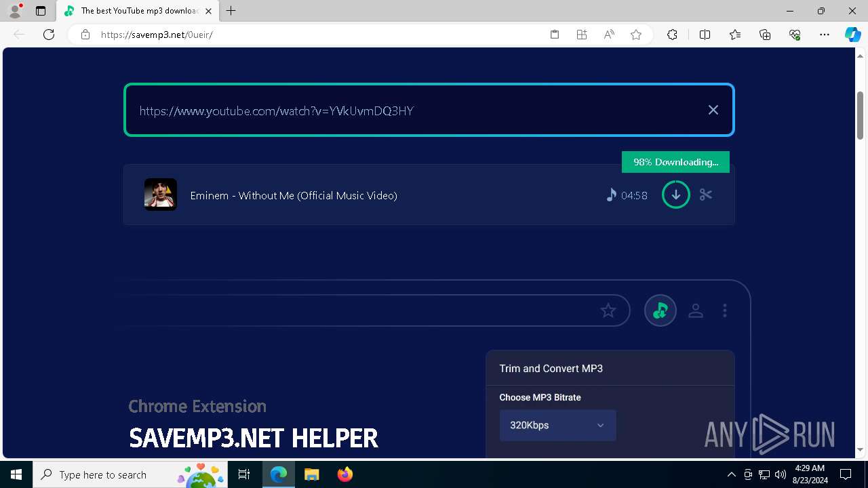
Task: Click the download arrow for Eminem track
Action: [675, 195]
